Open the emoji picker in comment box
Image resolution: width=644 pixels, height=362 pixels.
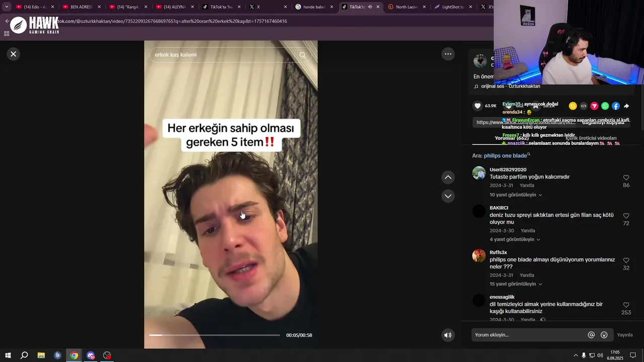click(x=604, y=335)
